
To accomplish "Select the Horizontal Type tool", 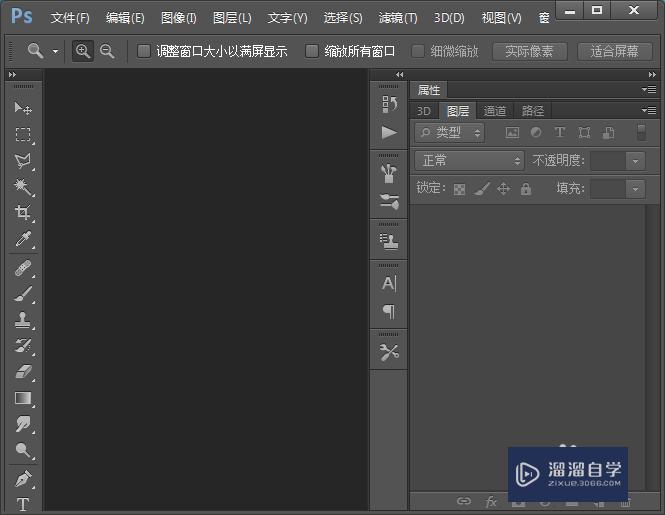I will 23,504.
